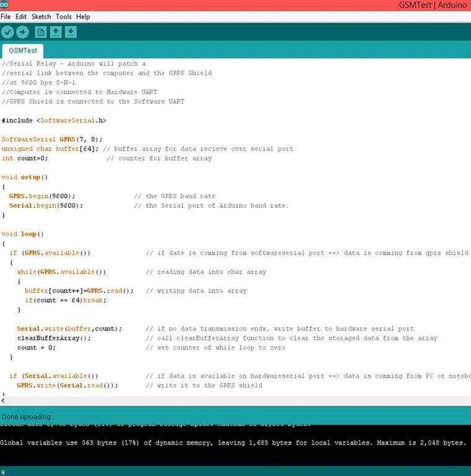This screenshot has width=471, height=476.
Task: Open the Tools menu
Action: 63,17
